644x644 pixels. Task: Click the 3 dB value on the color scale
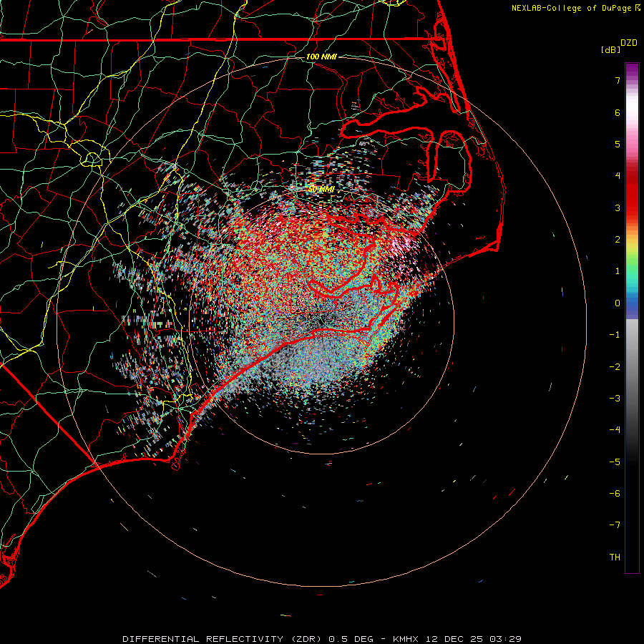(618, 208)
